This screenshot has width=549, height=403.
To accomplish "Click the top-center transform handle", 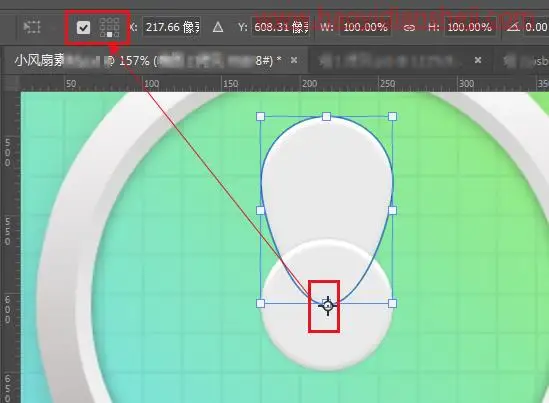I will [x=326, y=116].
